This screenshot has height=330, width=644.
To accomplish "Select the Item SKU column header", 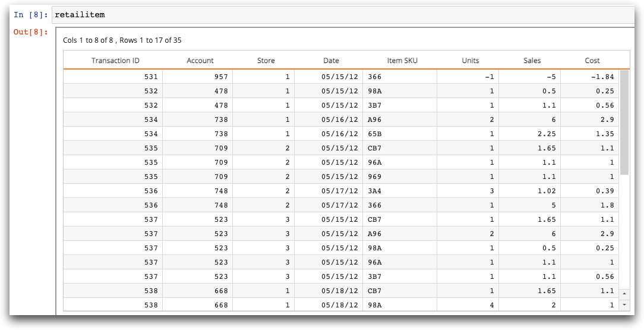I will pos(402,61).
